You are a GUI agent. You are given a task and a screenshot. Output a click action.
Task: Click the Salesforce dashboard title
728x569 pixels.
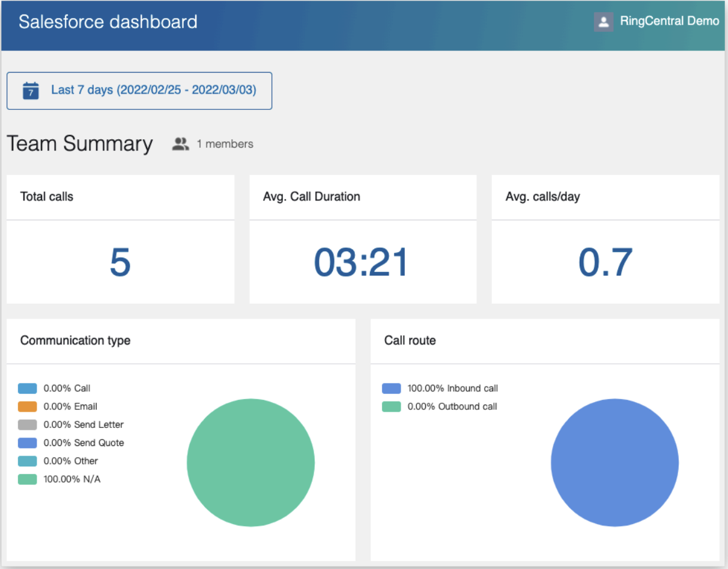[108, 22]
